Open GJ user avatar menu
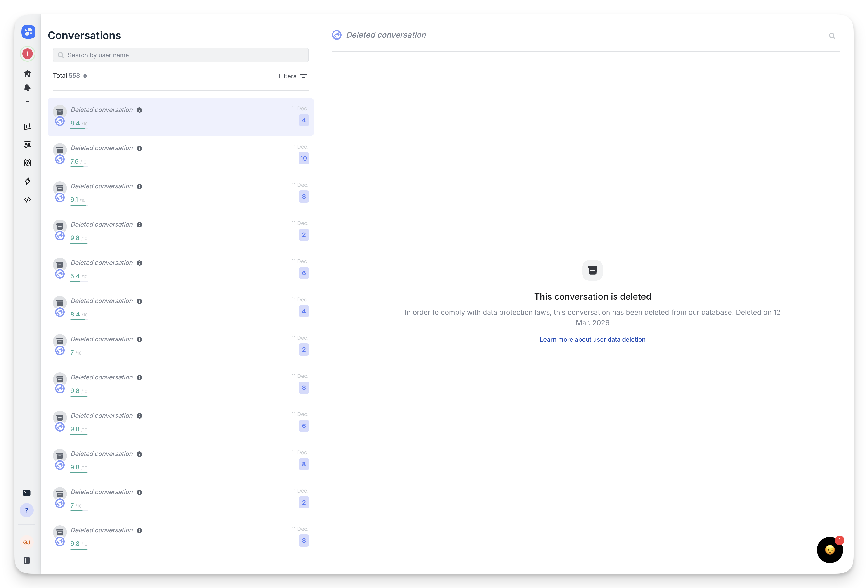This screenshot has height=588, width=868. (x=26, y=542)
